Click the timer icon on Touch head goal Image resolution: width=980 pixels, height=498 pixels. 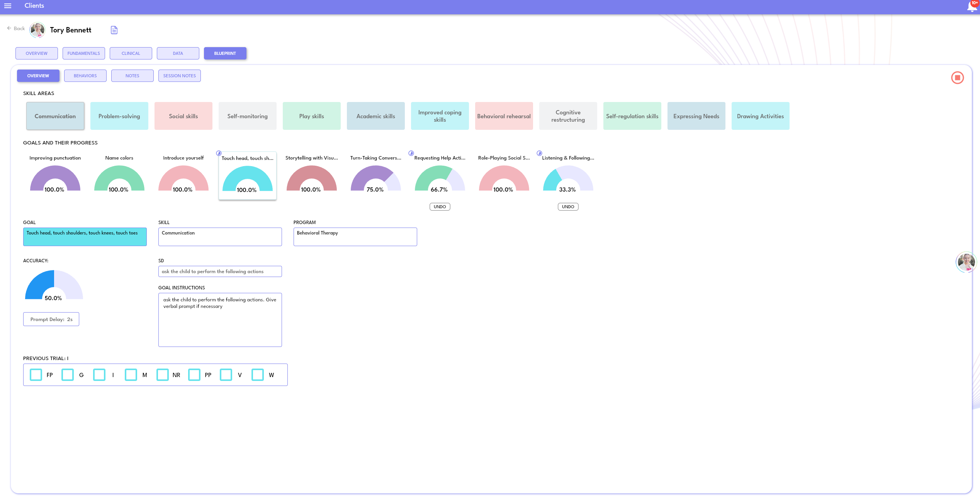tap(219, 153)
